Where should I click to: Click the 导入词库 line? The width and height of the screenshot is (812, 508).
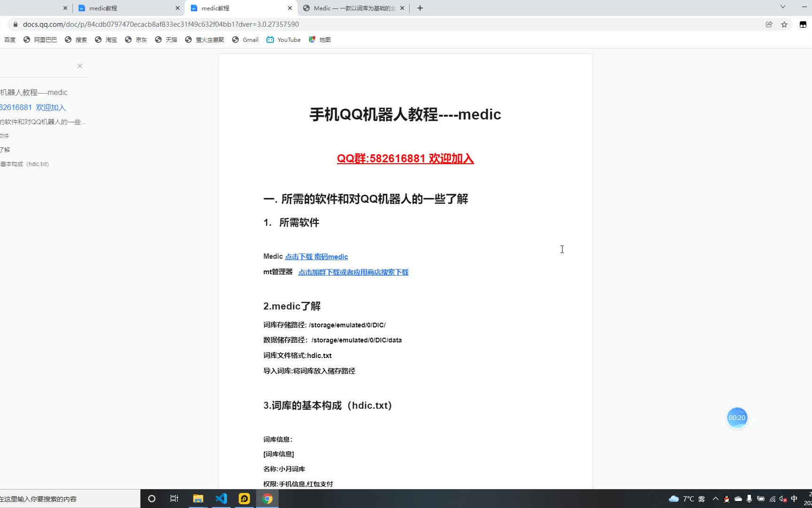[309, 371]
